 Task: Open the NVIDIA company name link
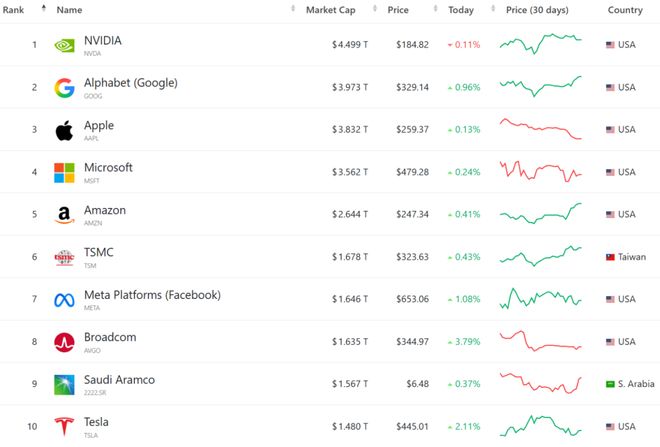[103, 41]
